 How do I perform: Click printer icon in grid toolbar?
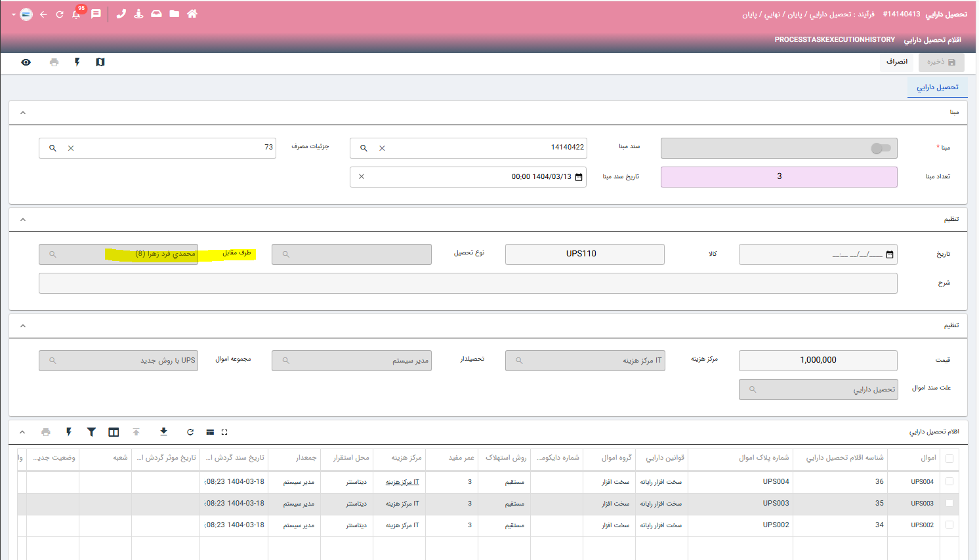tap(45, 432)
